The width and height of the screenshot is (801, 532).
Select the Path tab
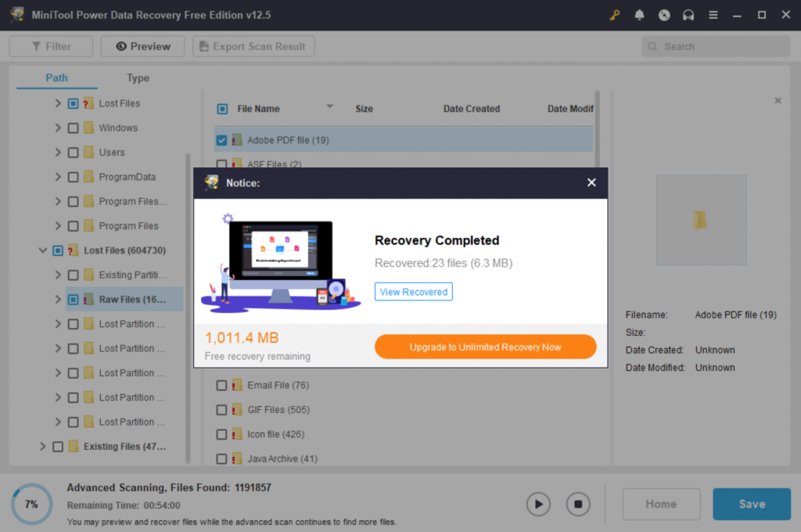(x=56, y=78)
